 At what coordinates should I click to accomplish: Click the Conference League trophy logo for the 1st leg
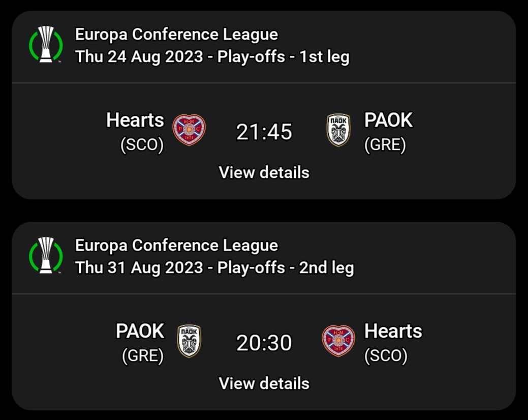pos(46,45)
